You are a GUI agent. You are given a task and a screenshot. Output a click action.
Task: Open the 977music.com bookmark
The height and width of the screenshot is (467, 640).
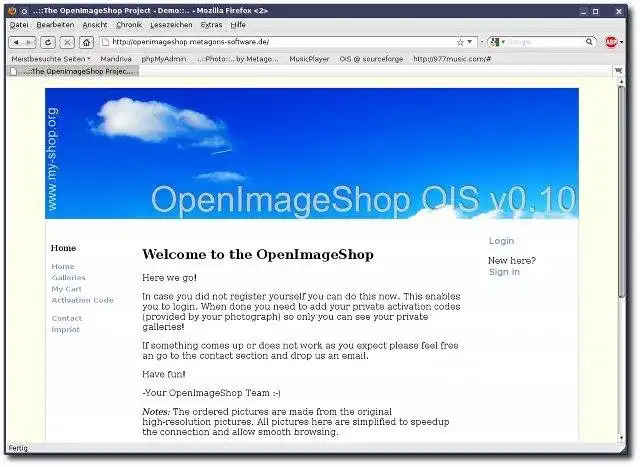(452, 59)
